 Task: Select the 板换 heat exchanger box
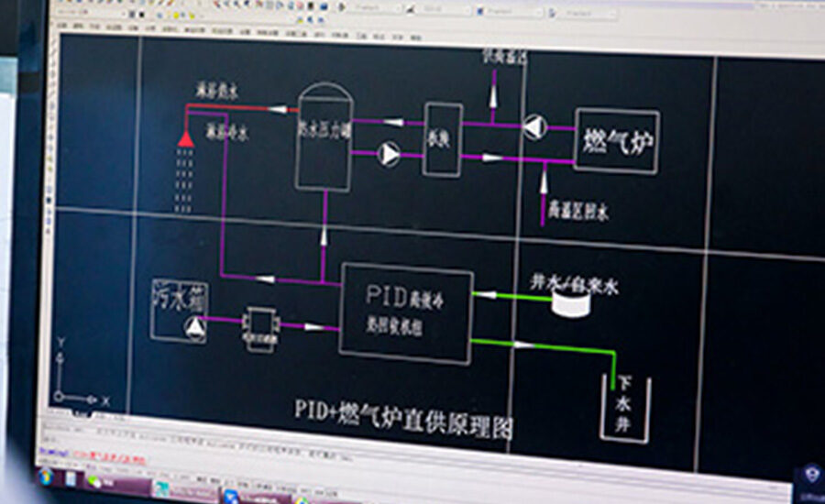[x=442, y=139]
